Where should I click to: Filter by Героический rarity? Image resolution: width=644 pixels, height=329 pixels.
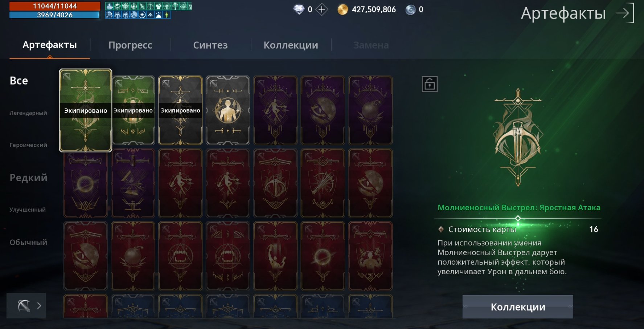coord(28,145)
